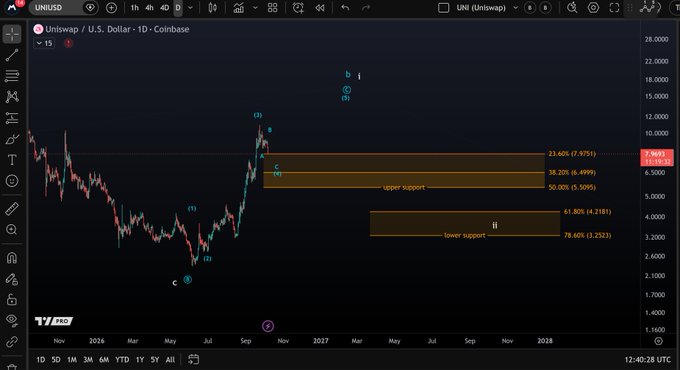Set date range to 3M

(88, 360)
